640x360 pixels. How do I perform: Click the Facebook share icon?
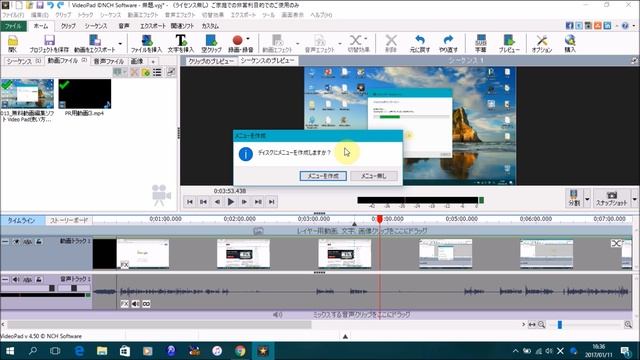569,25
